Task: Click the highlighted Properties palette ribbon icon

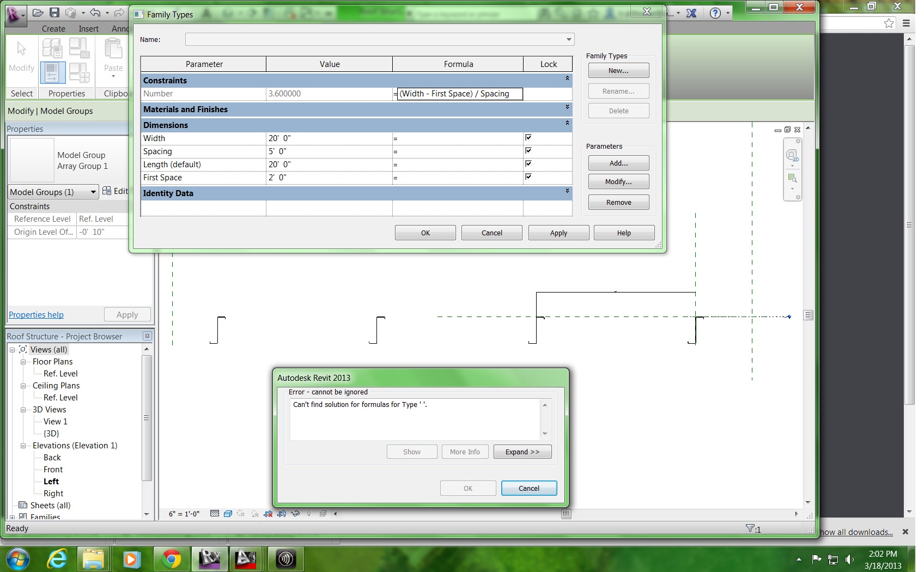Action: click(52, 72)
